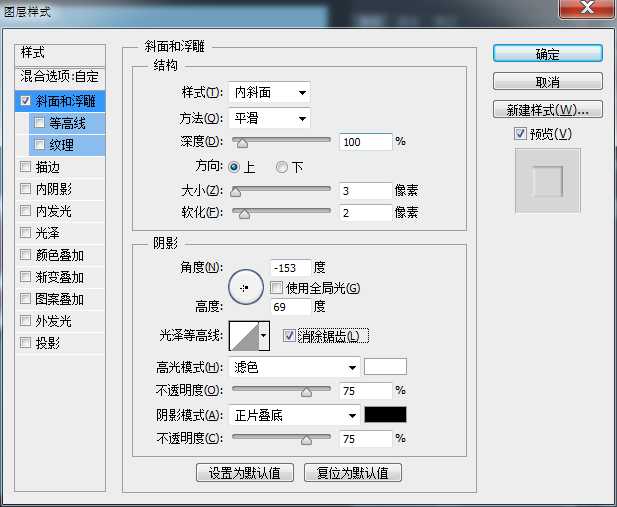Toggle the 预览(V) checkbox
This screenshot has width=617, height=507.
click(x=520, y=133)
